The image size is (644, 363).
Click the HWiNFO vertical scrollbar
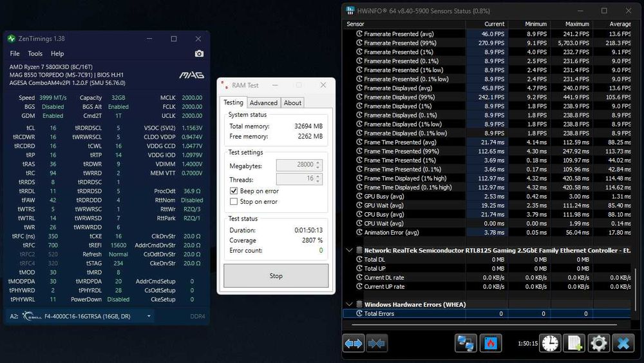pos(636,290)
